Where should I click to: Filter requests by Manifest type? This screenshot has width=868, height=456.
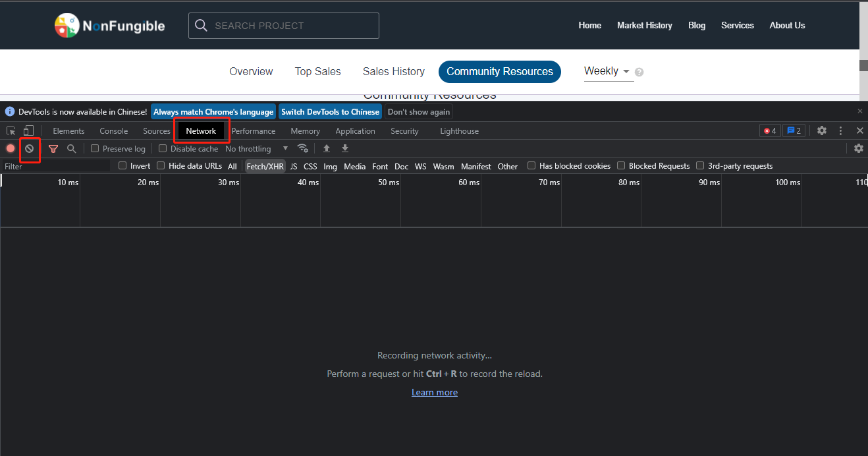(476, 167)
